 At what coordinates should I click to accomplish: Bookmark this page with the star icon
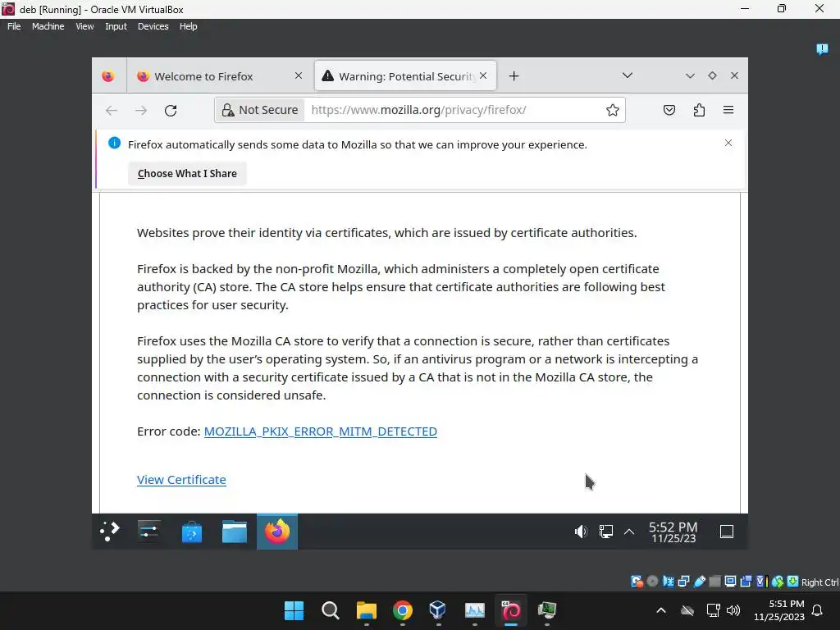[x=612, y=110]
